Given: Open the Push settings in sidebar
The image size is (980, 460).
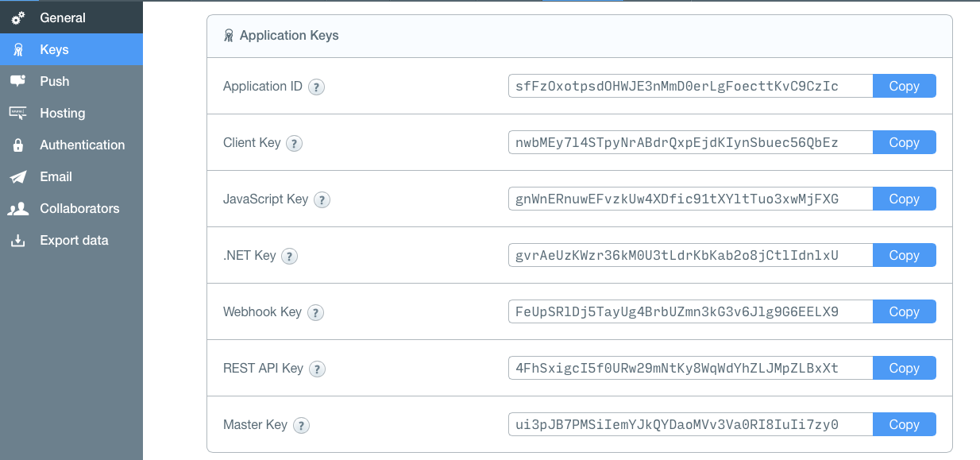Looking at the screenshot, I should [54, 81].
